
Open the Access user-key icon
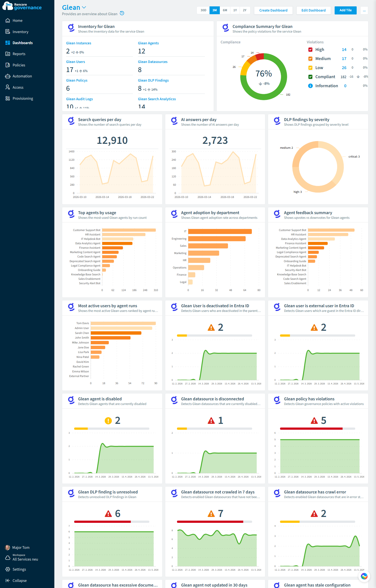[8, 87]
